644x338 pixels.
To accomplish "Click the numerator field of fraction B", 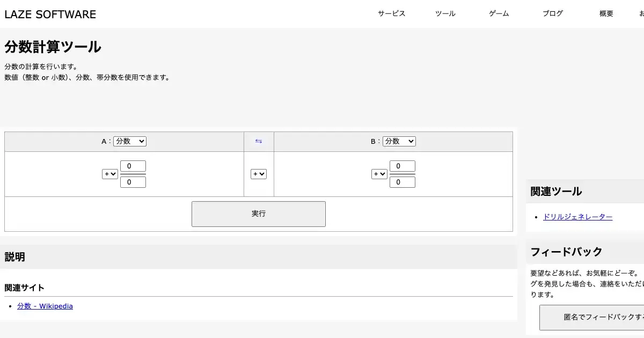I will 402,166.
